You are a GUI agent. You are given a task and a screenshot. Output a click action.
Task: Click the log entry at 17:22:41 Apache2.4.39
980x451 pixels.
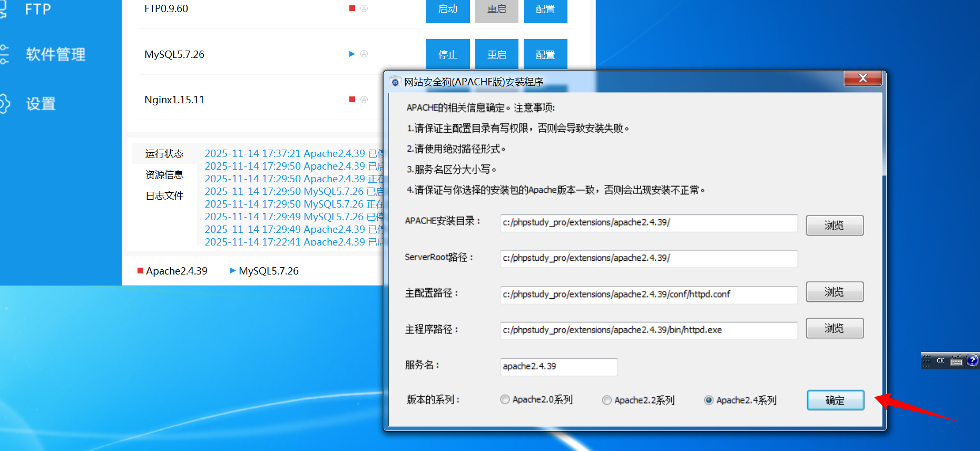click(x=294, y=242)
